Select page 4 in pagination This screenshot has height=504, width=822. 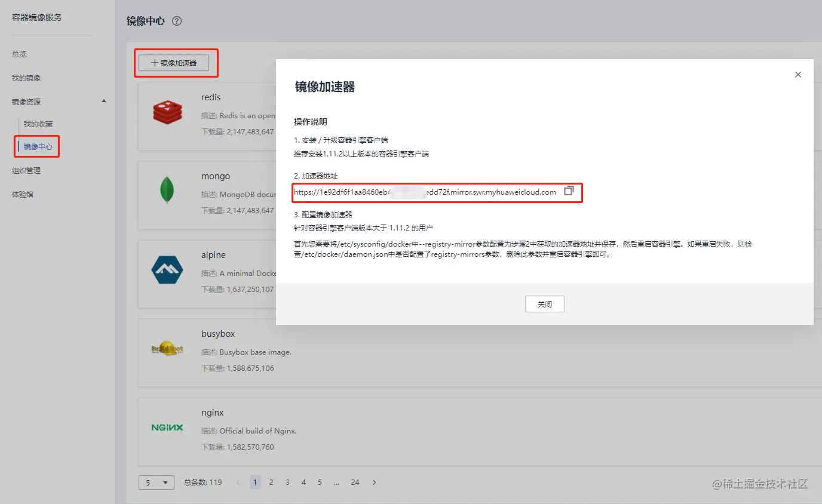[x=303, y=482]
